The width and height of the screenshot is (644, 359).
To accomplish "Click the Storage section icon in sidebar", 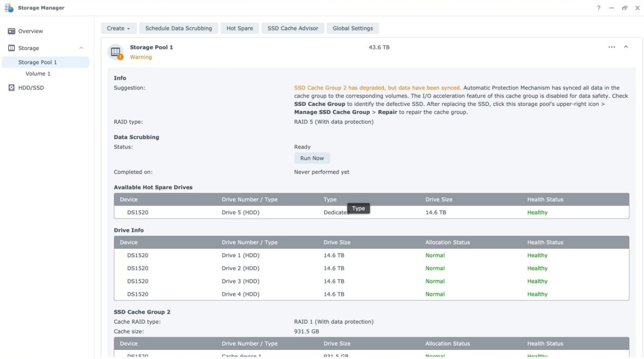I will pos(12,48).
